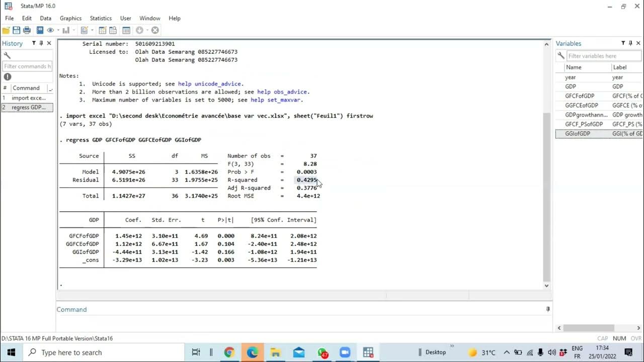The width and height of the screenshot is (644, 362).
Task: Pin the History panel
Action: coord(41,43)
